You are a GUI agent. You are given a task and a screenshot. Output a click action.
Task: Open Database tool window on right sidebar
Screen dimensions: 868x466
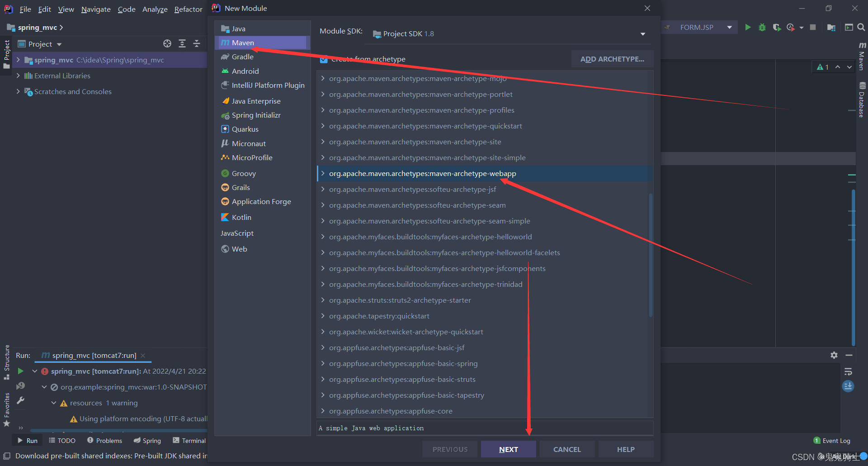[862, 100]
